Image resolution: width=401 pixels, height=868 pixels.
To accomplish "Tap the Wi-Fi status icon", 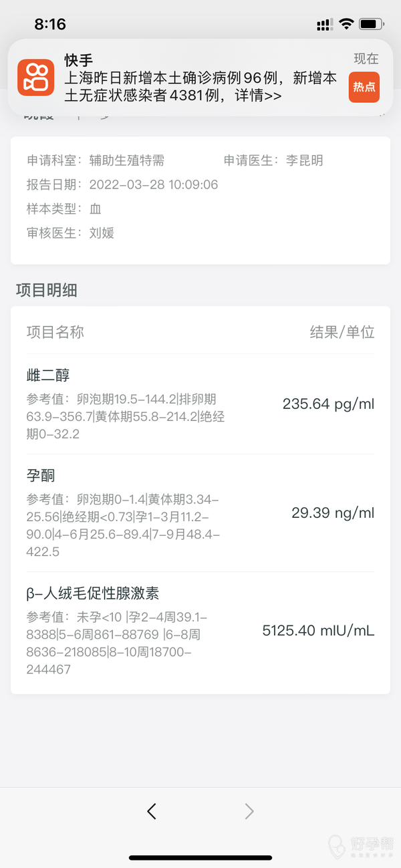I will pyautogui.click(x=346, y=24).
